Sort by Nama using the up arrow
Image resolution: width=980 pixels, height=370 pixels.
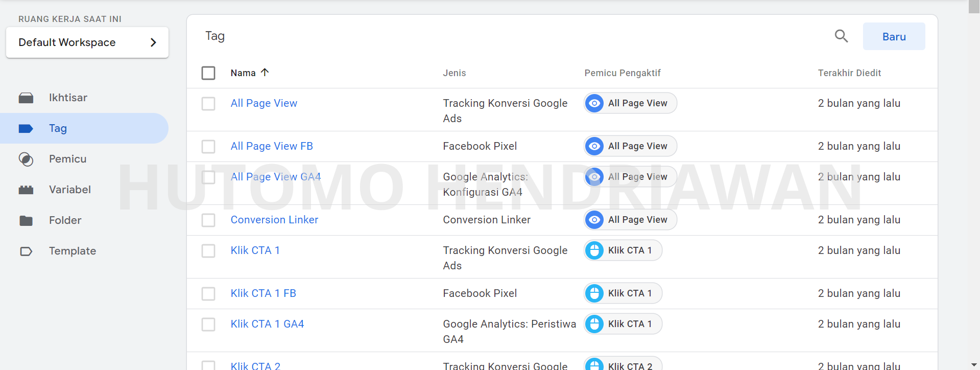pyautogui.click(x=265, y=72)
